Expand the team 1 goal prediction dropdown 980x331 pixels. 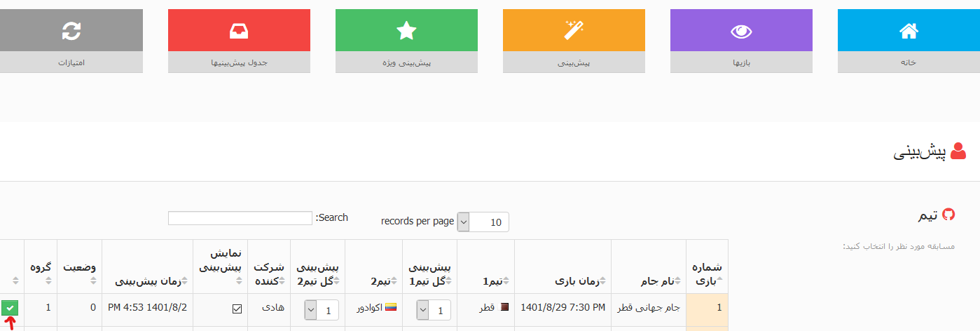[434, 309]
